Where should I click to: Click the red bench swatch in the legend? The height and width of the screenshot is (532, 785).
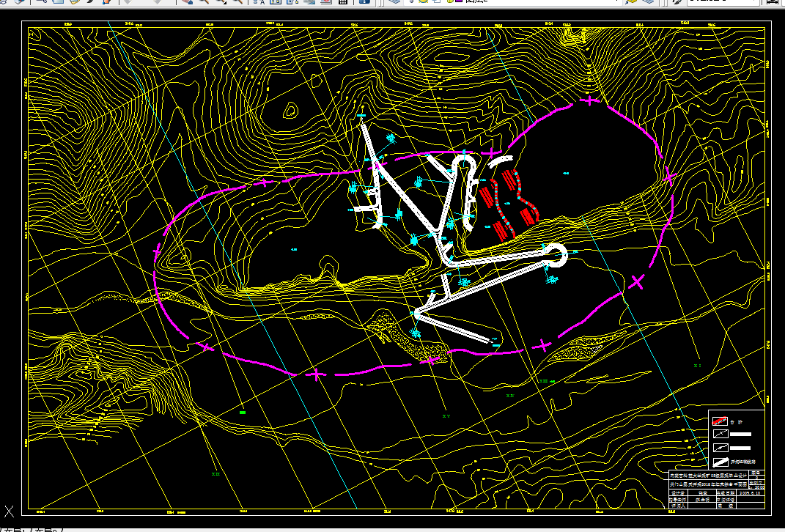point(720,421)
